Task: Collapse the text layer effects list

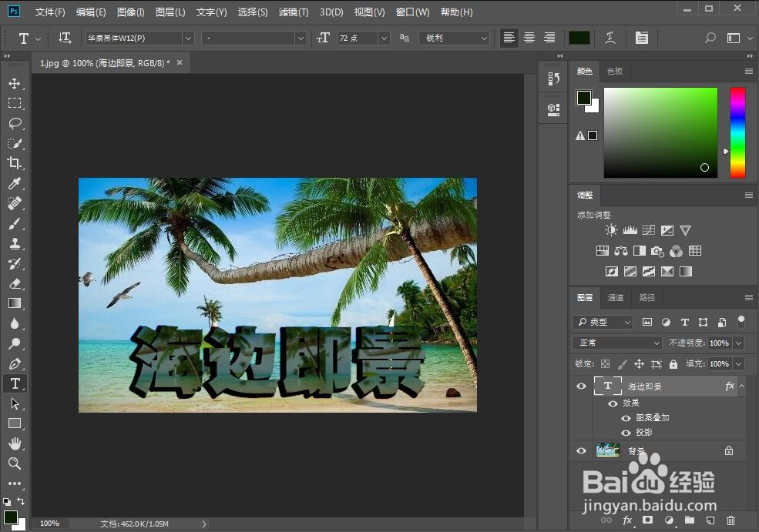Action: 741,386
